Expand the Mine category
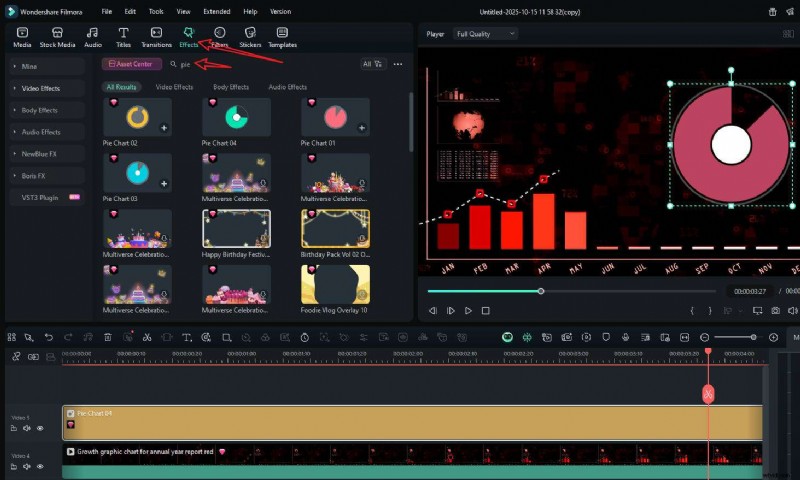 click(x=47, y=66)
